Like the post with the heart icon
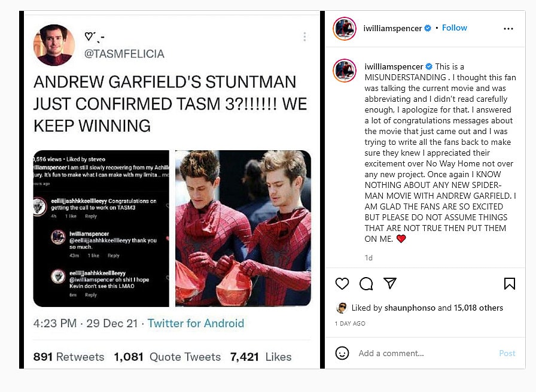The image size is (536, 392). [342, 284]
